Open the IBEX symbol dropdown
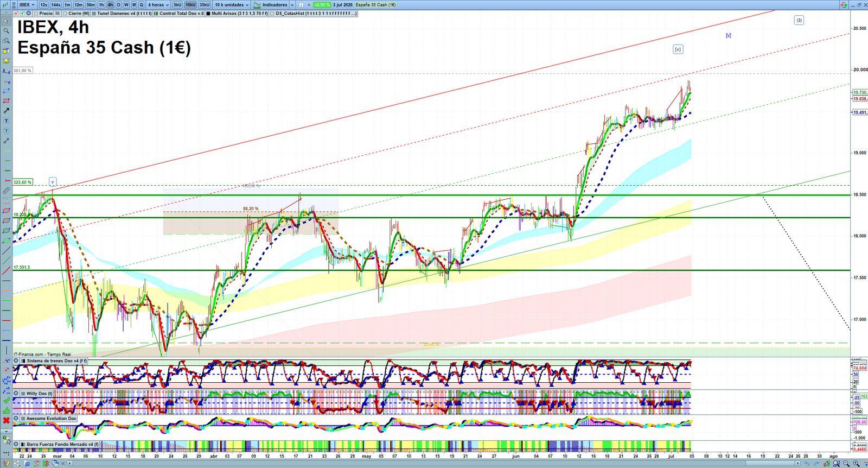This screenshot has height=468, width=868. 27,5
